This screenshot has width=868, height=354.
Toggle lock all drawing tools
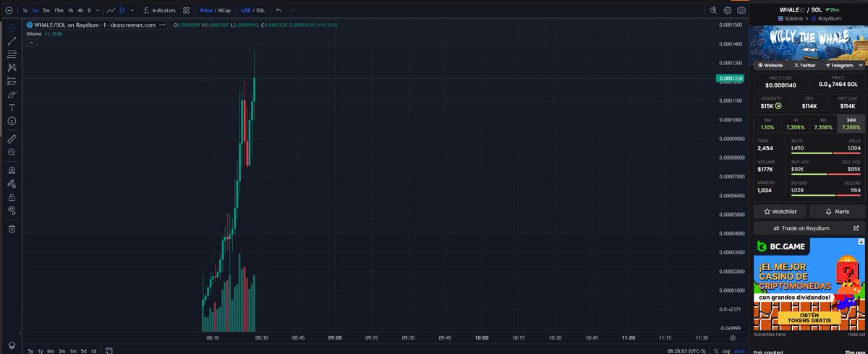point(12,197)
